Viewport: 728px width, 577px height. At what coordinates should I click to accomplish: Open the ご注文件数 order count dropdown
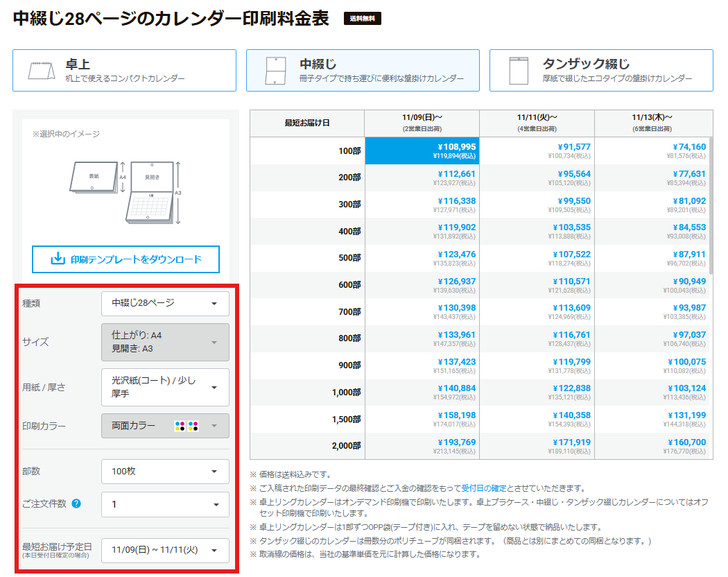pos(165,504)
